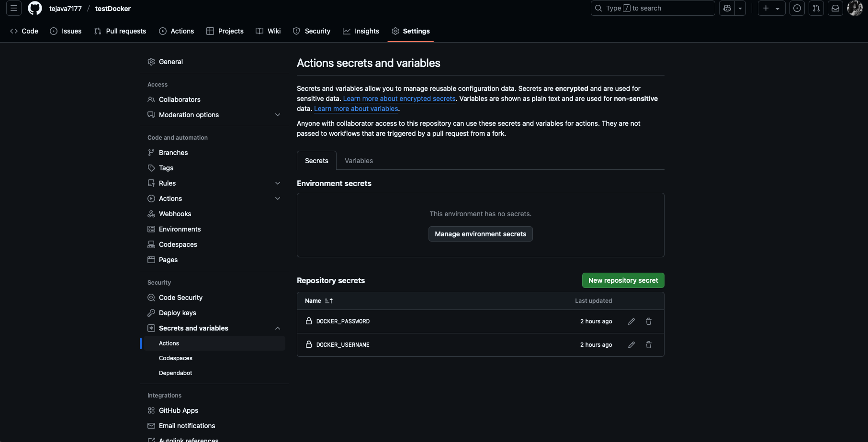Sort secrets by Name column
Screen dimensions: 868x442
coord(319,301)
